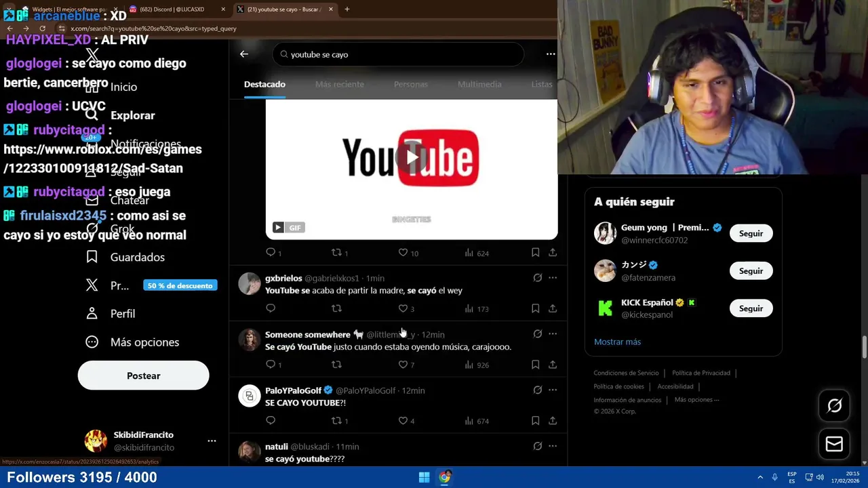The height and width of the screenshot is (488, 868).
Task: Follow KICK Español account
Action: 751,308
